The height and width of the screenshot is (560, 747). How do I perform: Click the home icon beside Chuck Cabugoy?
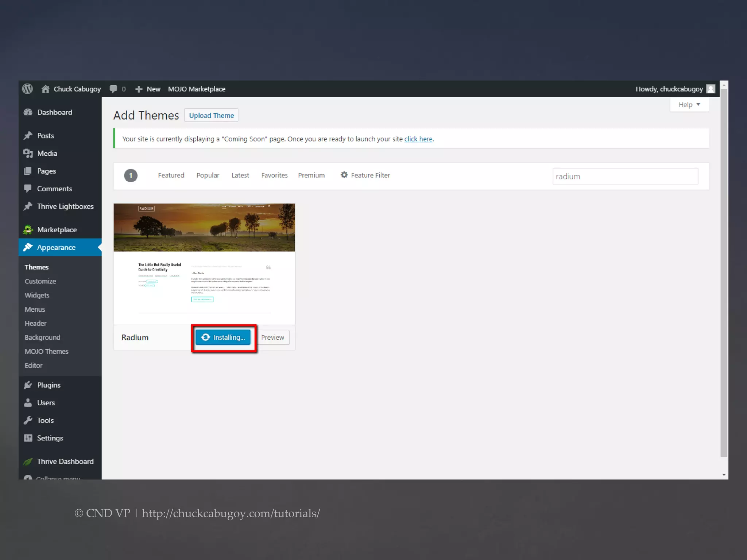pos(45,89)
